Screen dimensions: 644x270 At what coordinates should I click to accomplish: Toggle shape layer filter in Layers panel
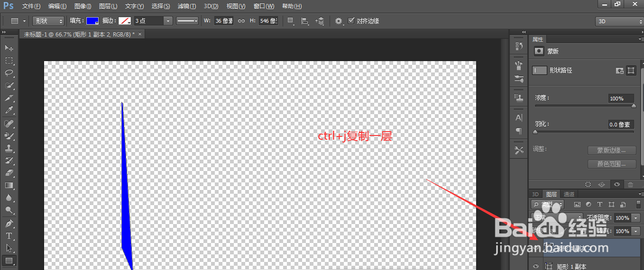pyautogui.click(x=611, y=205)
